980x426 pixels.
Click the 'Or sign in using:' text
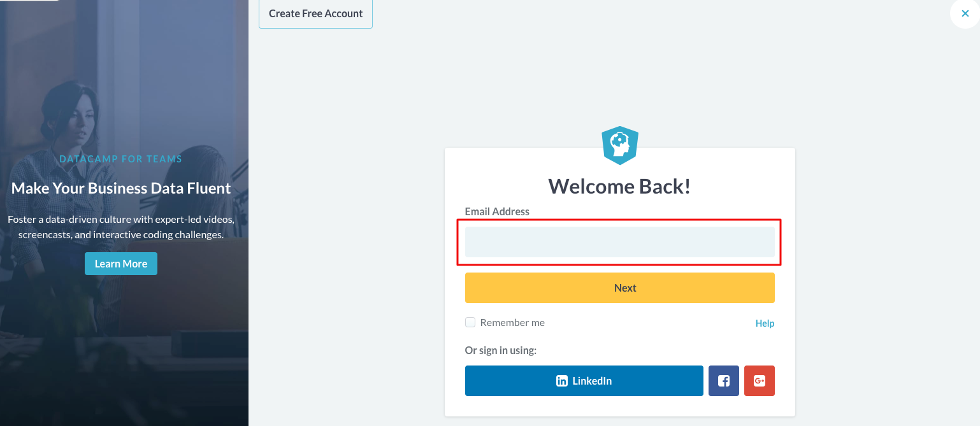[501, 350]
